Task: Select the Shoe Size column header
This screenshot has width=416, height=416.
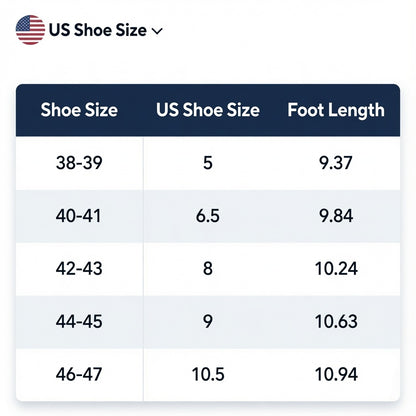Action: coord(79,110)
